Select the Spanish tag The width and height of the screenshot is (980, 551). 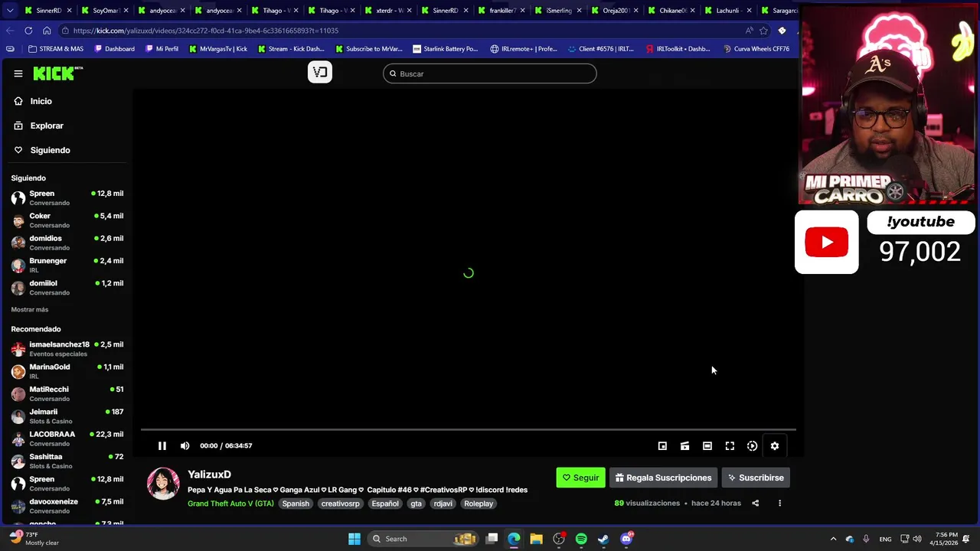tap(296, 504)
